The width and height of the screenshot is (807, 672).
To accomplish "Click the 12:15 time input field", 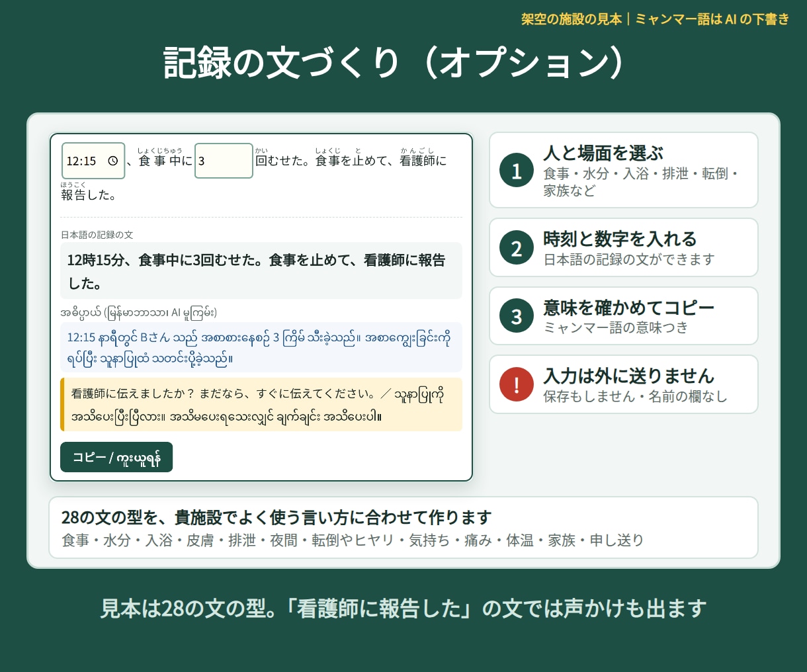I will [x=93, y=161].
